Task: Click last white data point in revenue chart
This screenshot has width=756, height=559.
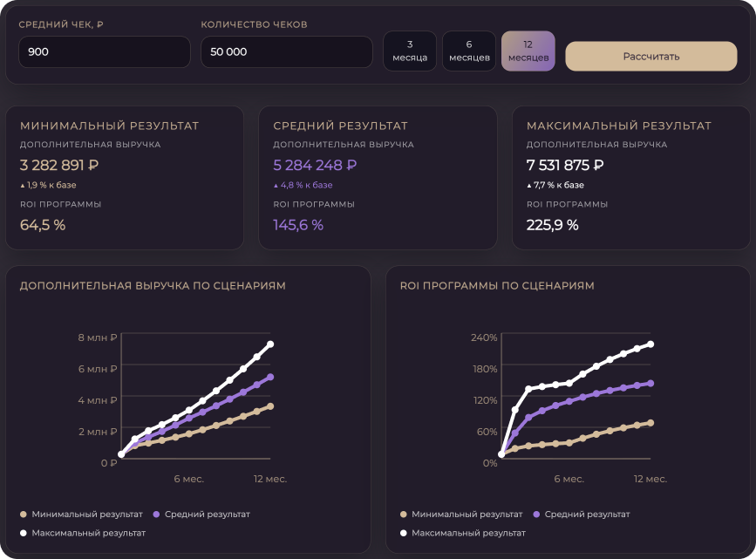Action: tap(270, 344)
